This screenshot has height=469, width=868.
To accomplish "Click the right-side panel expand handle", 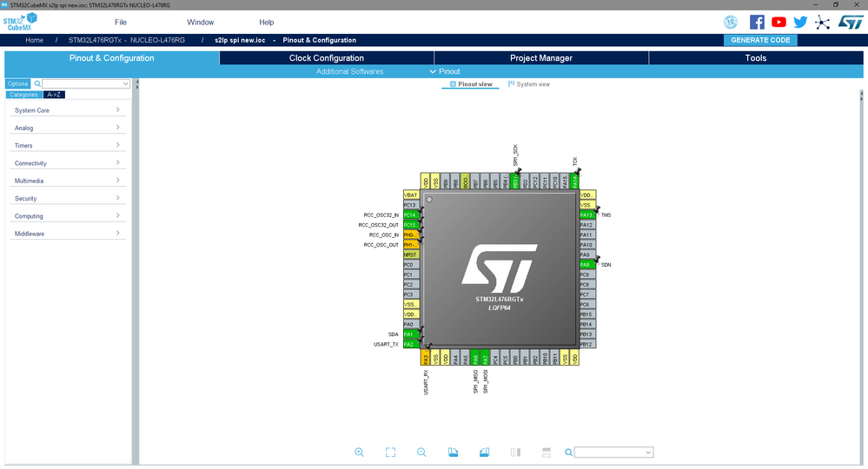I will [x=861, y=96].
